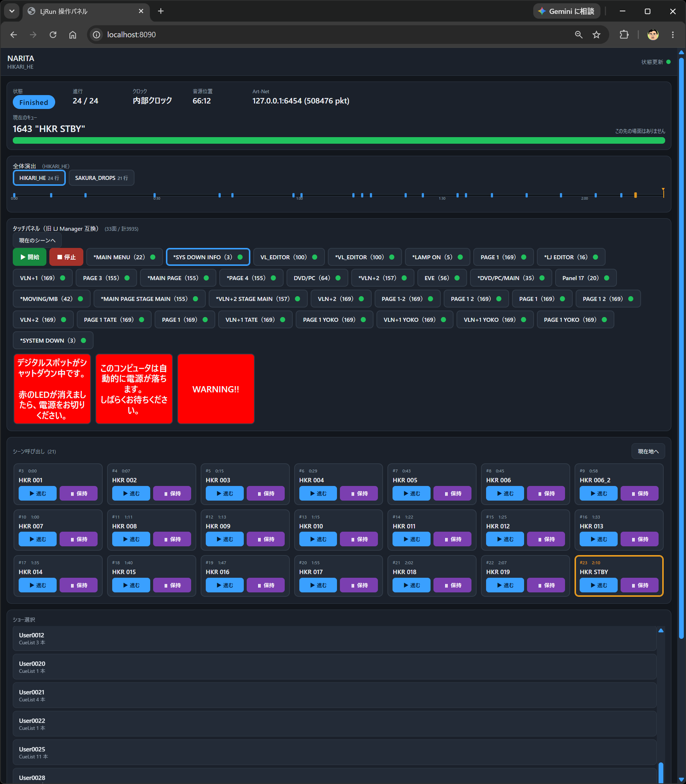Click the Gemini に相談 button
This screenshot has height=784, width=686.
(x=566, y=11)
